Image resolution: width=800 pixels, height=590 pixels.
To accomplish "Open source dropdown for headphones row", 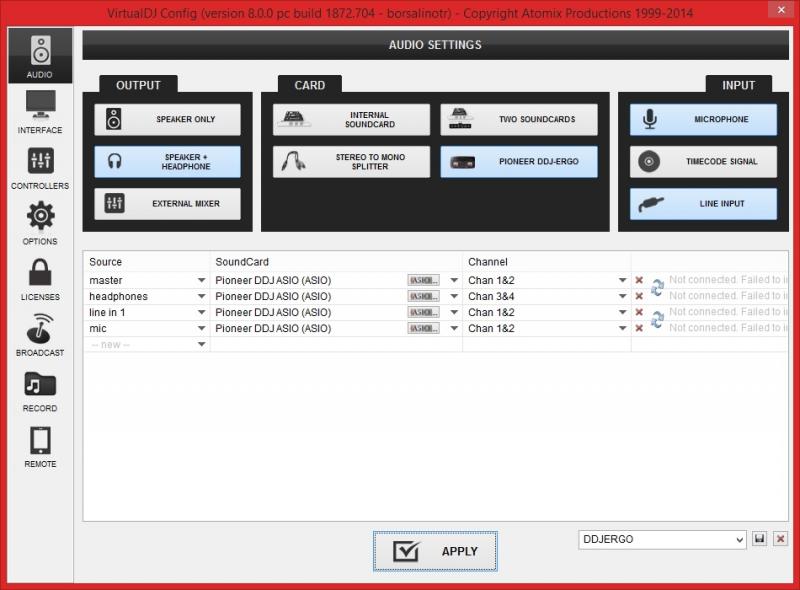I will point(202,297).
